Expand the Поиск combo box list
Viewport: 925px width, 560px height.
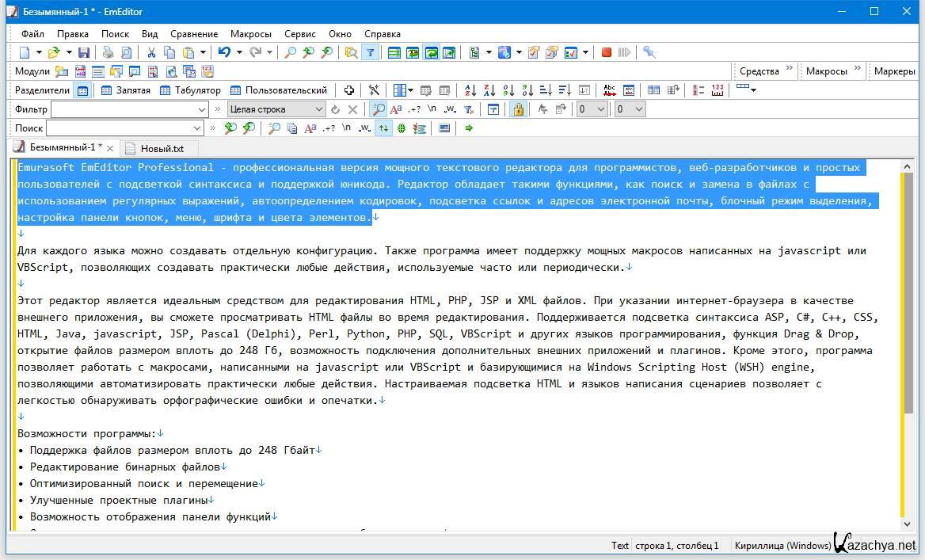click(x=197, y=128)
